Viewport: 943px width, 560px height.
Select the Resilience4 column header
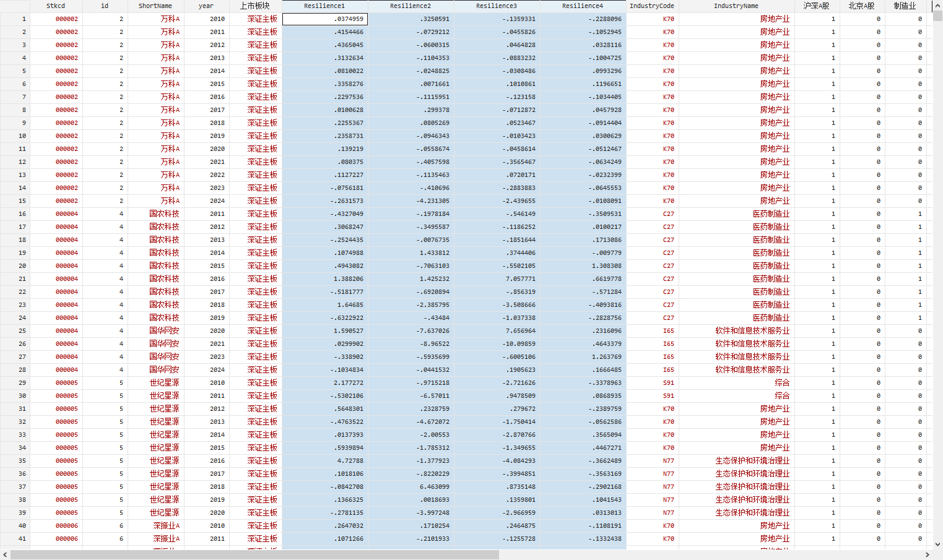pyautogui.click(x=583, y=6)
